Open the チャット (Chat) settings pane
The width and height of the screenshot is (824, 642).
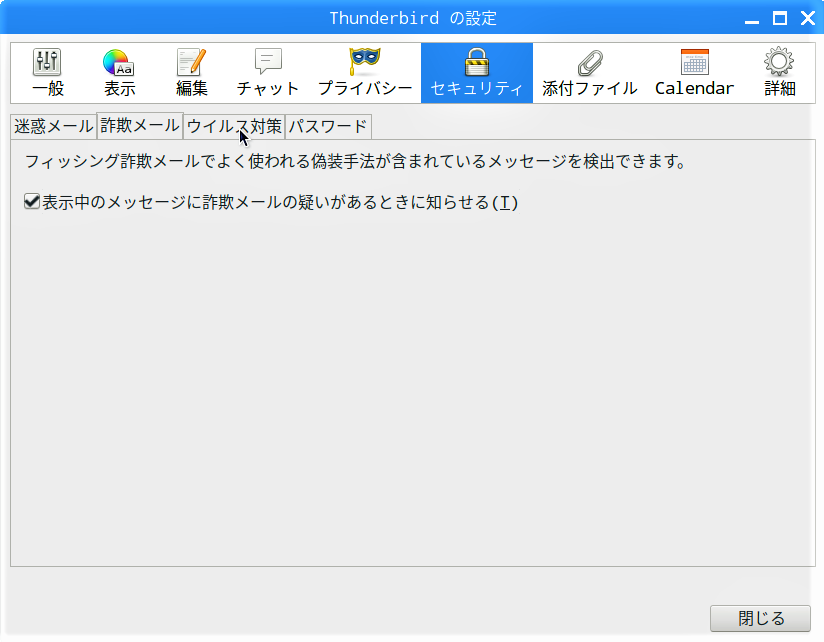pyautogui.click(x=268, y=73)
